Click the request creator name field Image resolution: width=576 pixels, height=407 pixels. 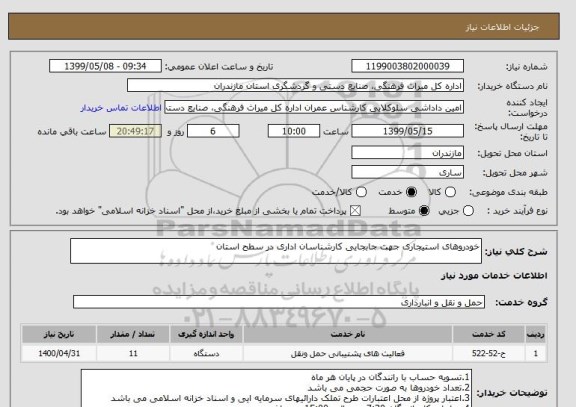[x=314, y=108]
